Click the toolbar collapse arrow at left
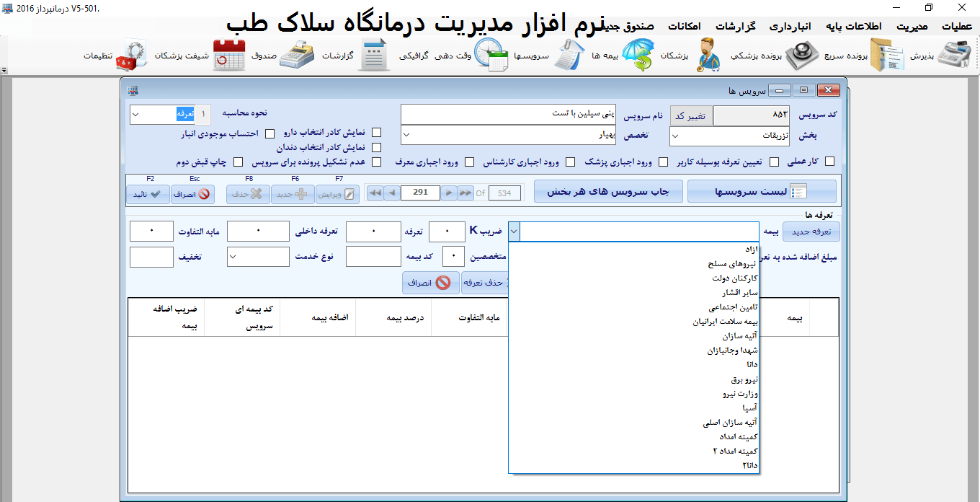This screenshot has width=980, height=502. 4,71
